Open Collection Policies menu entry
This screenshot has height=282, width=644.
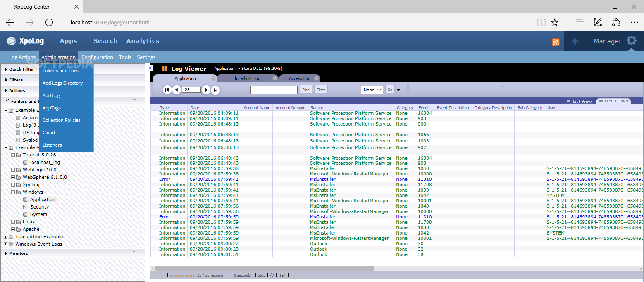click(x=62, y=120)
